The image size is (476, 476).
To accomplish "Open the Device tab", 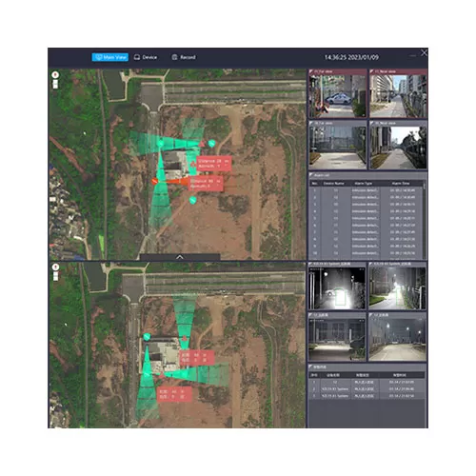I will (146, 57).
